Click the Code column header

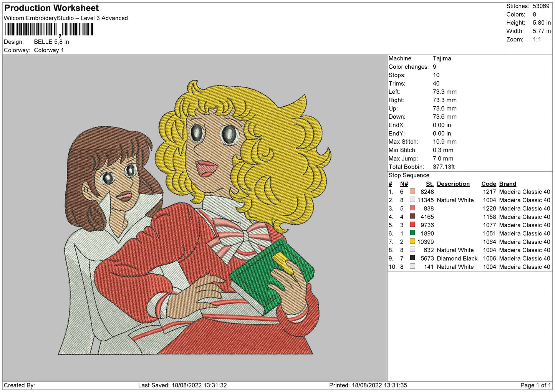pos(489,184)
